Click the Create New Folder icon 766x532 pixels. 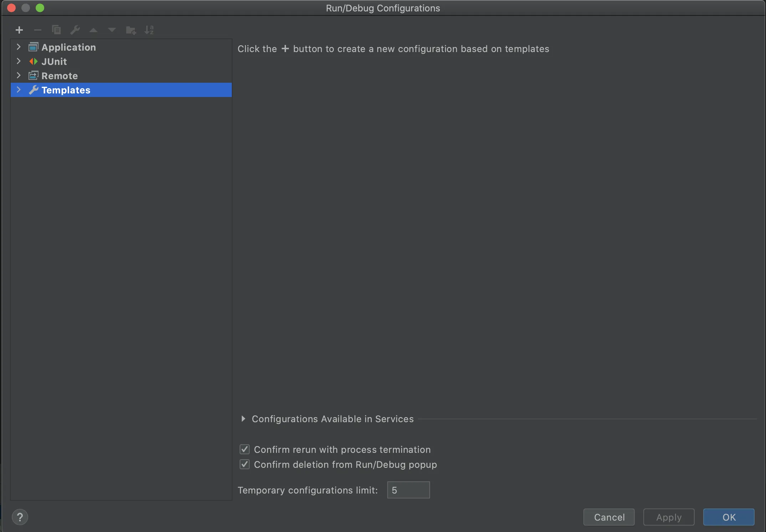pos(131,30)
